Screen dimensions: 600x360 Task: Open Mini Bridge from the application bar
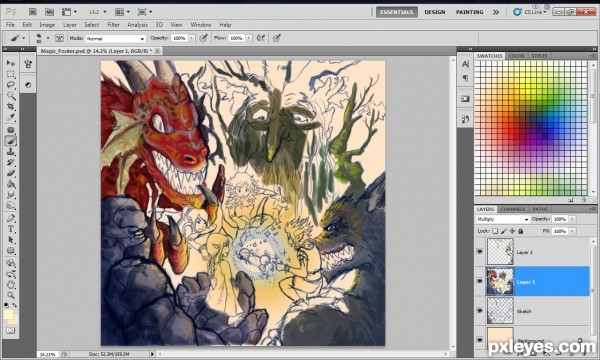49,12
